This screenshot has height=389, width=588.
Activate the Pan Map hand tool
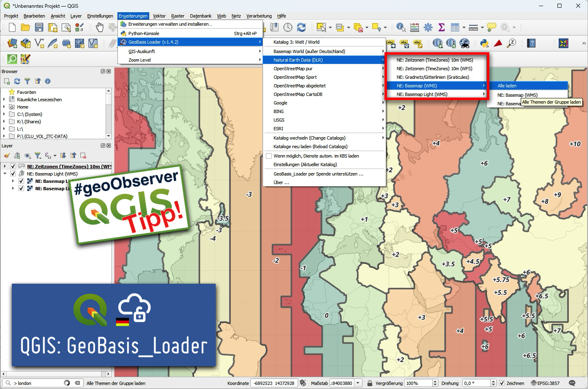pyautogui.click(x=99, y=27)
